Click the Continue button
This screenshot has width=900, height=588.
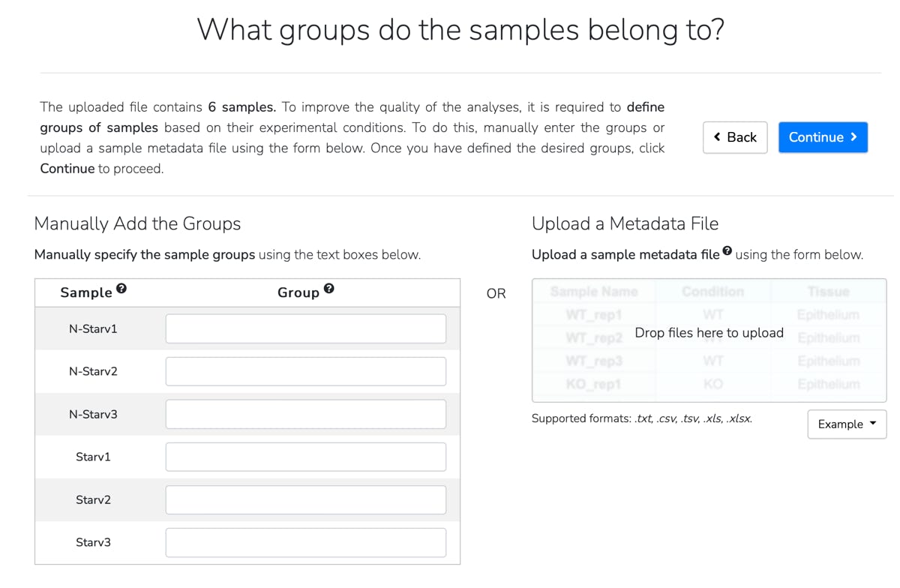[x=823, y=137]
